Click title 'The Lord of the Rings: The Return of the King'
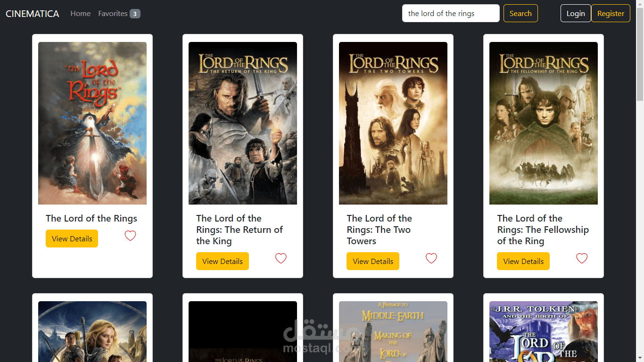 tap(239, 230)
